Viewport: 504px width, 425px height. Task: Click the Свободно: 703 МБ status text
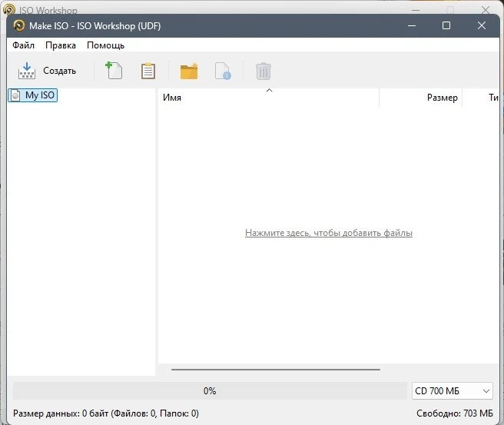[x=455, y=413]
